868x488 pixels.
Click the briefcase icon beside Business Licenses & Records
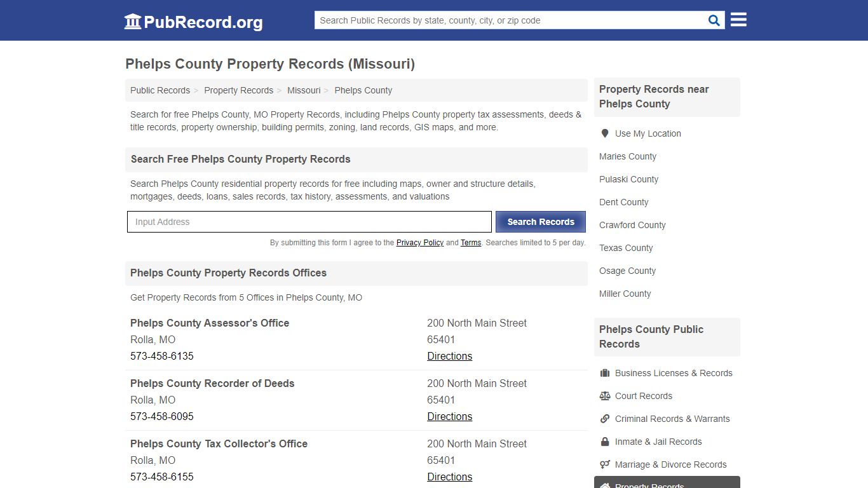click(605, 373)
